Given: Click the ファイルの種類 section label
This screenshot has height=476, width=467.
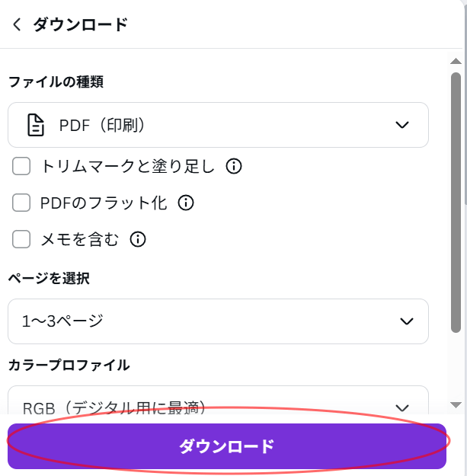Looking at the screenshot, I should (x=56, y=81).
